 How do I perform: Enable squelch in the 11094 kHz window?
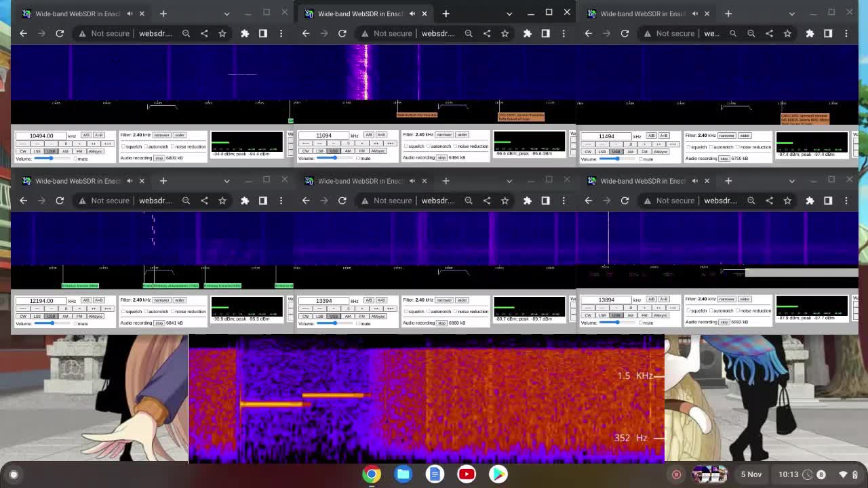click(x=406, y=146)
